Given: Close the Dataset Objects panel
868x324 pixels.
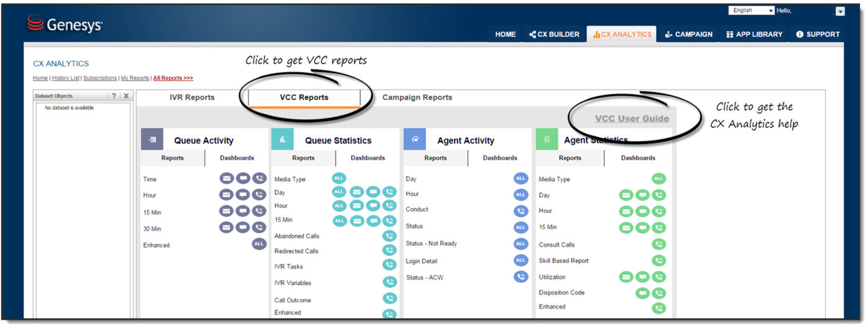Looking at the screenshot, I should pos(126,96).
